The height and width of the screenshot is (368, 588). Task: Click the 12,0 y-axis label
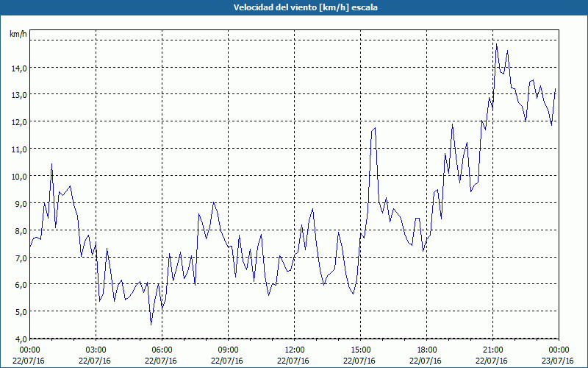point(20,121)
